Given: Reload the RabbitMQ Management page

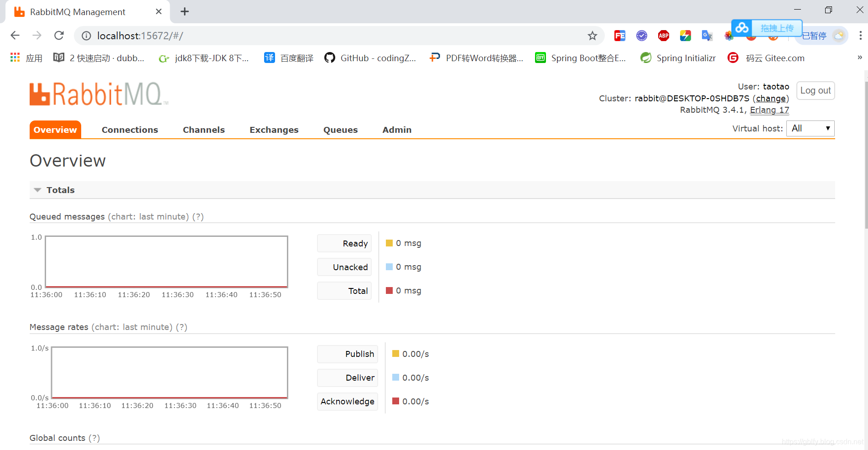Looking at the screenshot, I should [59, 36].
